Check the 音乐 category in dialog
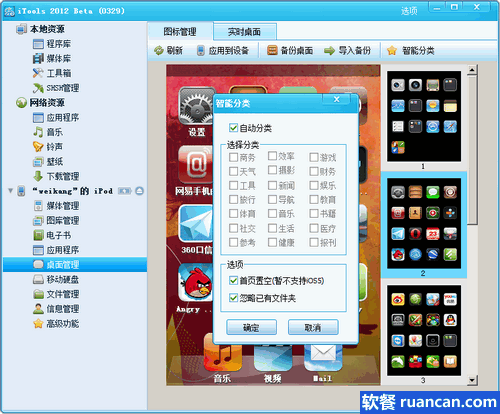 pos(272,213)
